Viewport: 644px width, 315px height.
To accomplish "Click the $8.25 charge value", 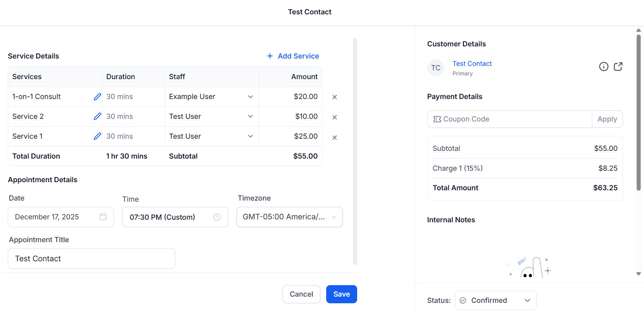I will (x=608, y=169).
